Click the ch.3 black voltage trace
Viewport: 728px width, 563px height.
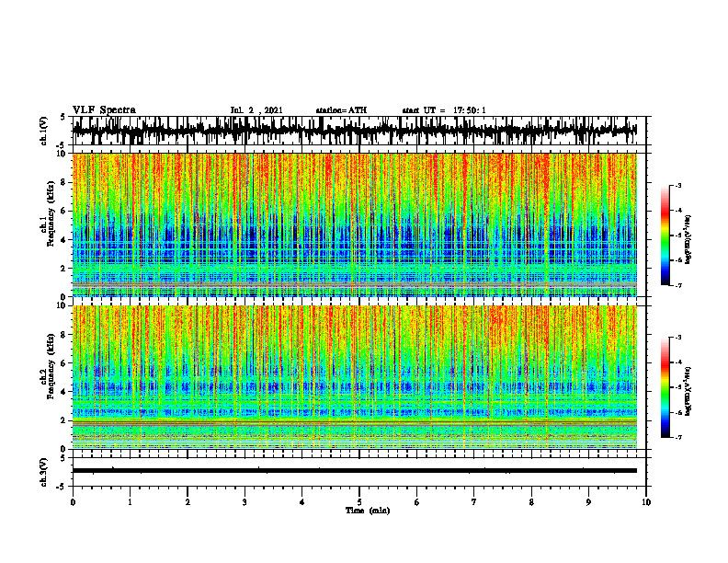[354, 471]
